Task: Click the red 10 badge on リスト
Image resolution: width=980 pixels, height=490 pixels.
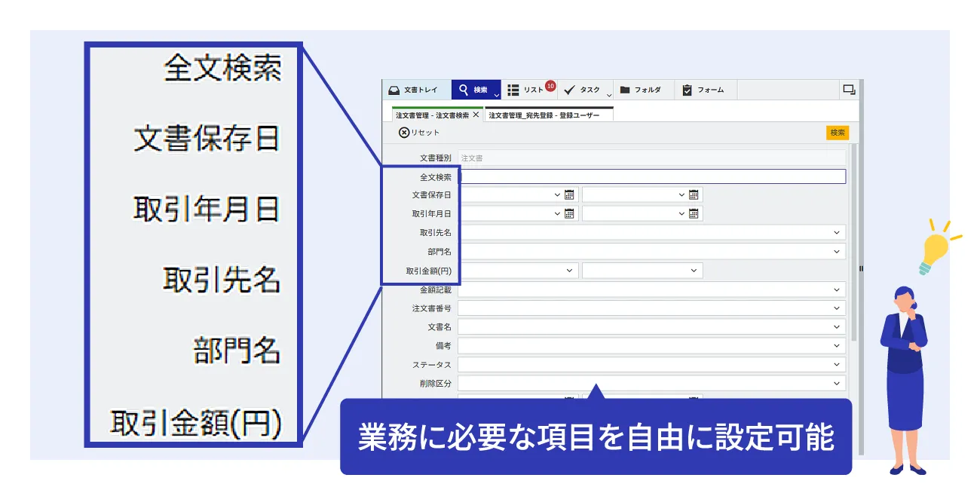Action: coord(550,86)
